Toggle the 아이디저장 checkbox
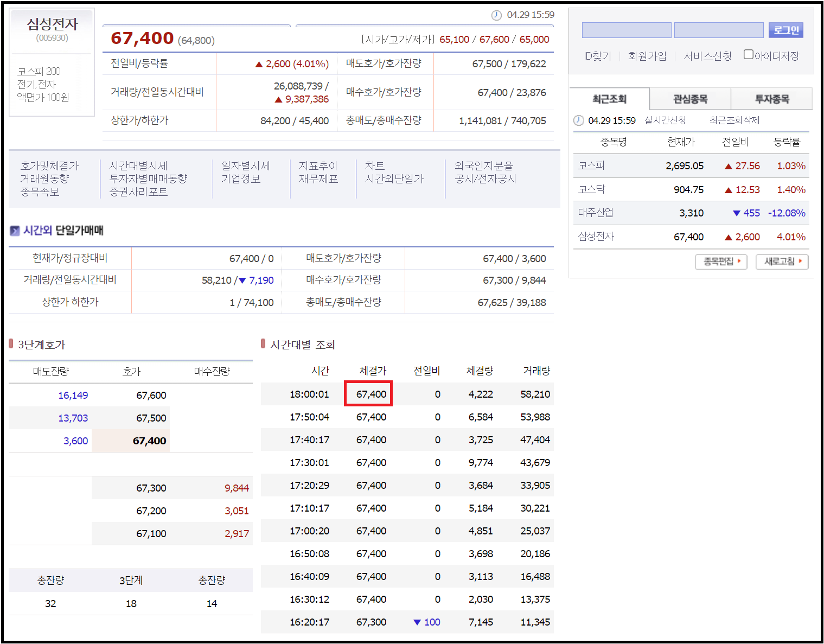This screenshot has height=644, width=824. click(749, 54)
